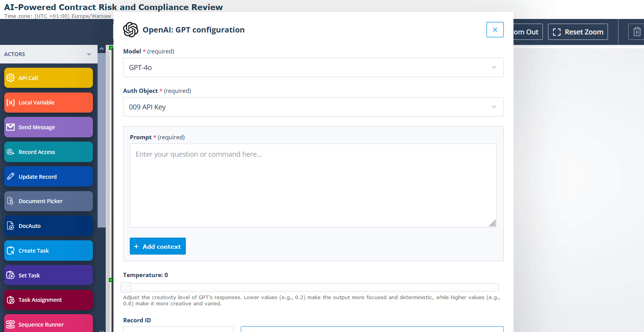Open the Model dropdown showing GPT-4o
644x332 pixels.
coord(313,67)
